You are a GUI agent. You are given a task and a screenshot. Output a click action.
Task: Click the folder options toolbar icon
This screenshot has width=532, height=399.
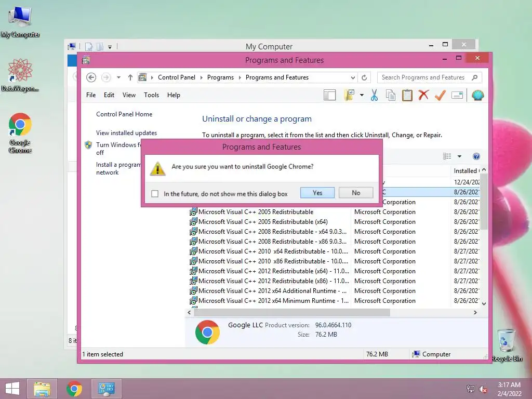click(349, 96)
